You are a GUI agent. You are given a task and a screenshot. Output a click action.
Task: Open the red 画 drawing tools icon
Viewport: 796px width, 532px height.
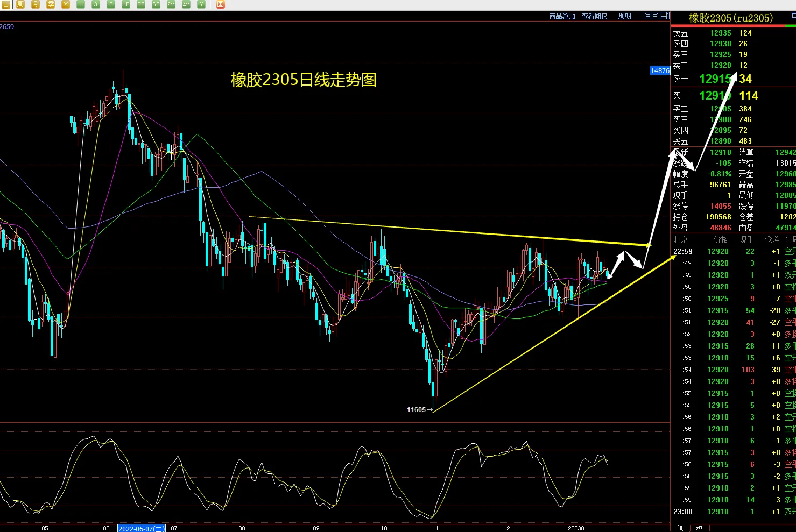click(x=220, y=4)
